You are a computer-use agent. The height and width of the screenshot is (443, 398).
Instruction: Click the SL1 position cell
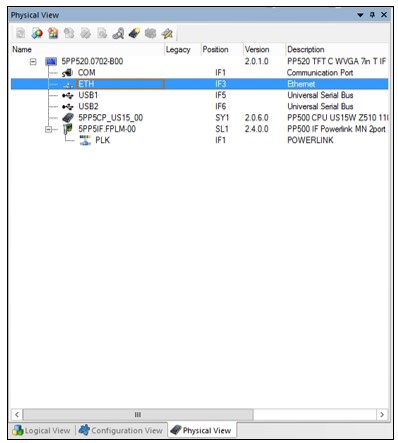[x=222, y=129]
